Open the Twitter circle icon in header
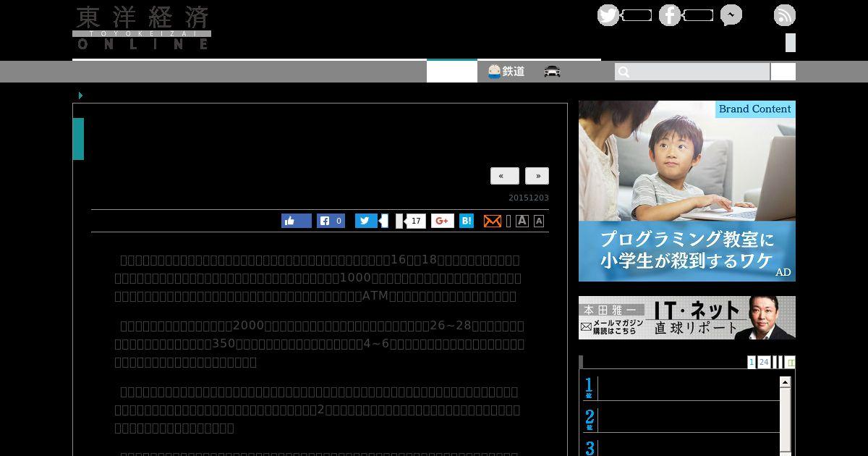Image resolution: width=868 pixels, height=456 pixels. tap(608, 15)
